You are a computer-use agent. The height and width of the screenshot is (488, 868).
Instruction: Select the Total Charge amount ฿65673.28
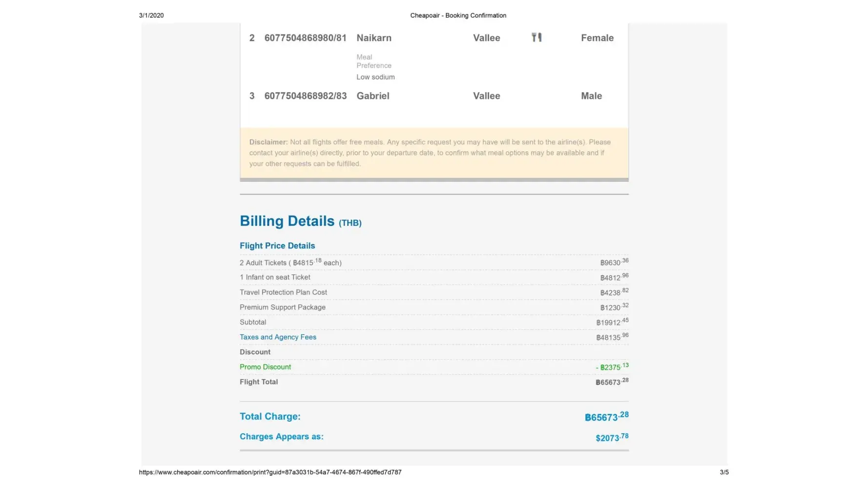click(x=606, y=417)
